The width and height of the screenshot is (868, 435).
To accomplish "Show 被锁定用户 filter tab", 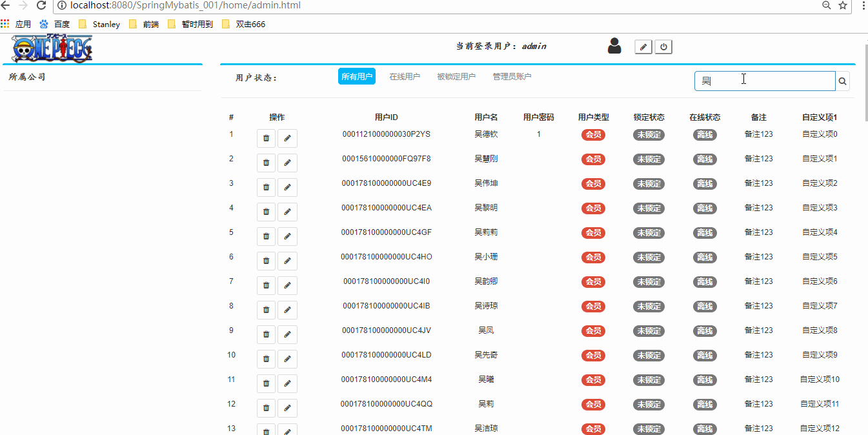I will click(456, 77).
